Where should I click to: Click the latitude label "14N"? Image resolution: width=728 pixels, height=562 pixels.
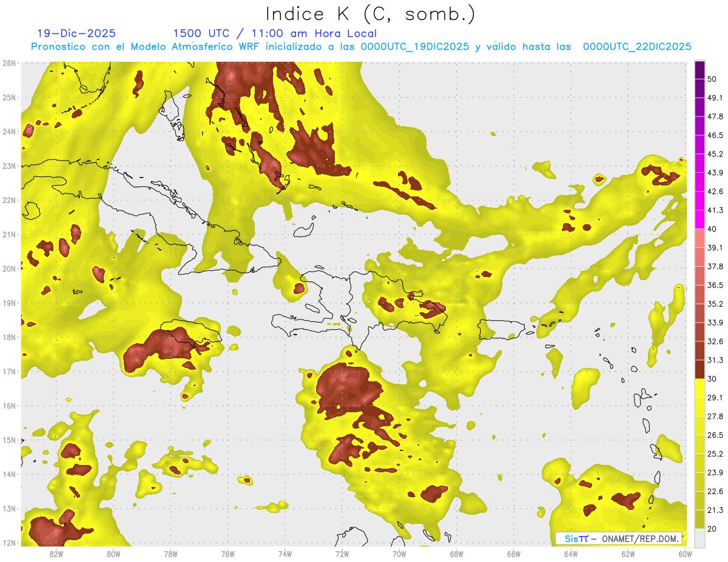click(x=9, y=474)
